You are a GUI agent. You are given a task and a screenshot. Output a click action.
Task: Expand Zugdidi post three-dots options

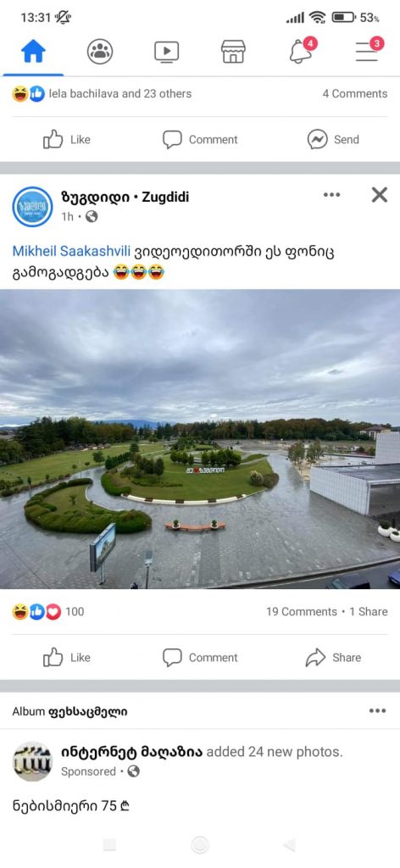click(x=332, y=195)
